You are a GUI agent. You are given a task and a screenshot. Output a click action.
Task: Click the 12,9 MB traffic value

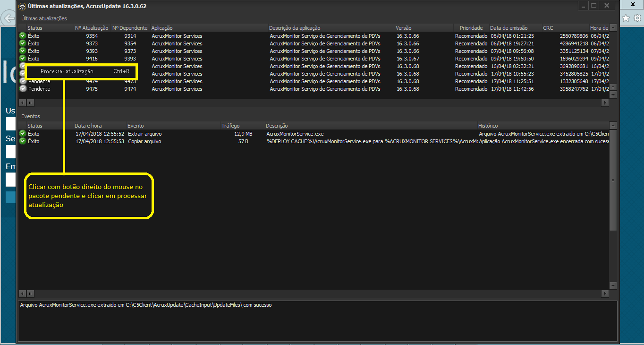pyautogui.click(x=243, y=134)
